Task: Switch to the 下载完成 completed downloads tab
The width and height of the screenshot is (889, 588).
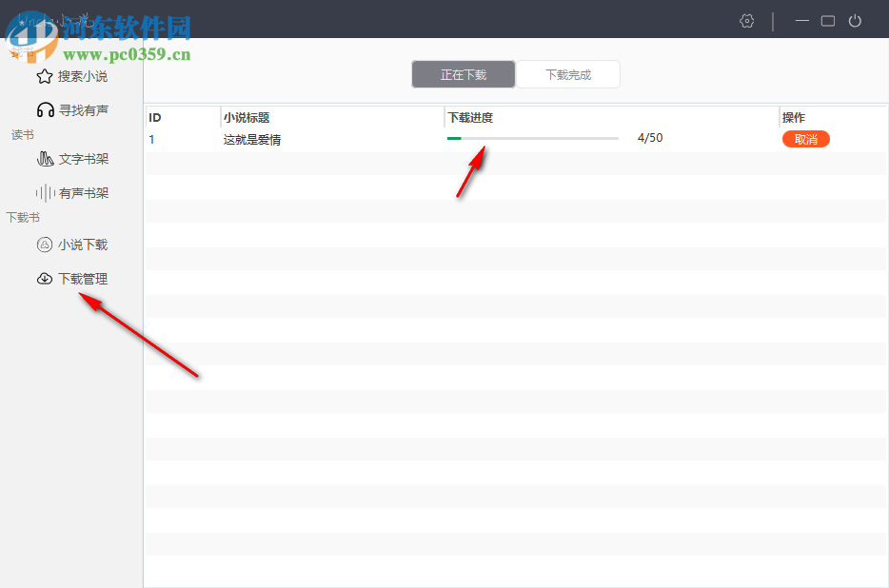Action: (x=567, y=73)
